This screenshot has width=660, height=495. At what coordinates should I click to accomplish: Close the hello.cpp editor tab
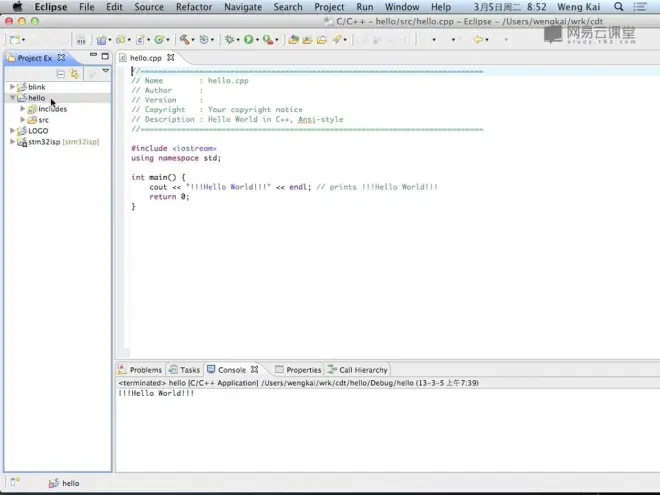pos(171,58)
